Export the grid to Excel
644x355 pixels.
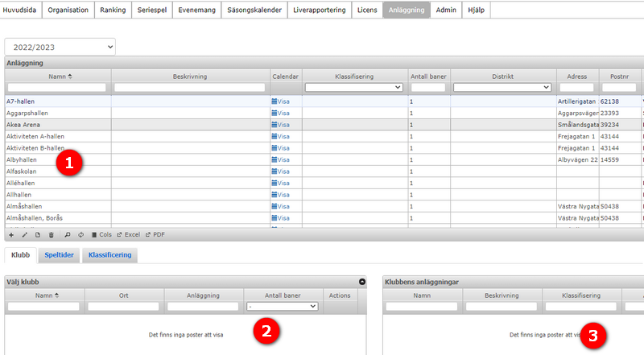[x=129, y=234]
